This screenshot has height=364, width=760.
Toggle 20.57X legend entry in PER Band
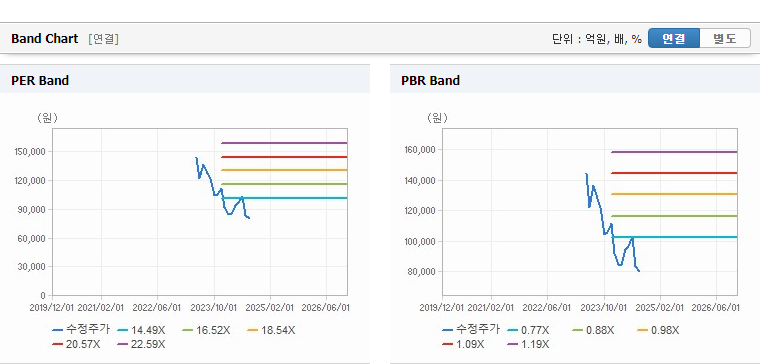click(x=77, y=344)
